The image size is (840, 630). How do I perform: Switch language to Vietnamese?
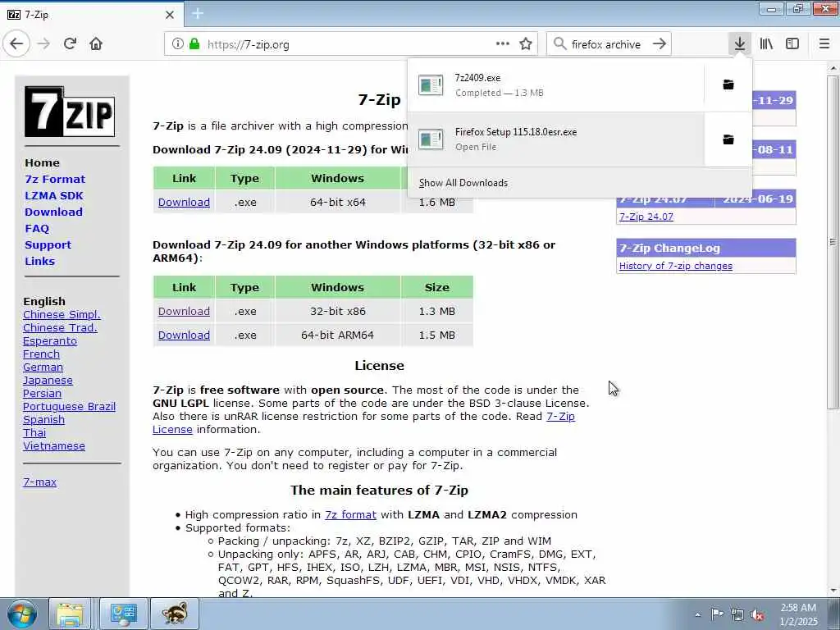[53, 445]
